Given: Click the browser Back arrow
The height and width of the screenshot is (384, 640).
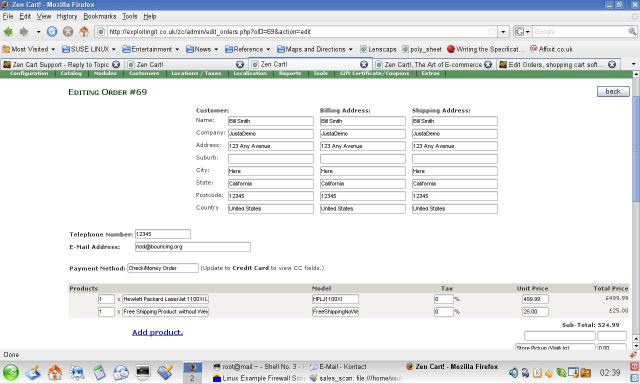Looking at the screenshot, I should point(8,31).
